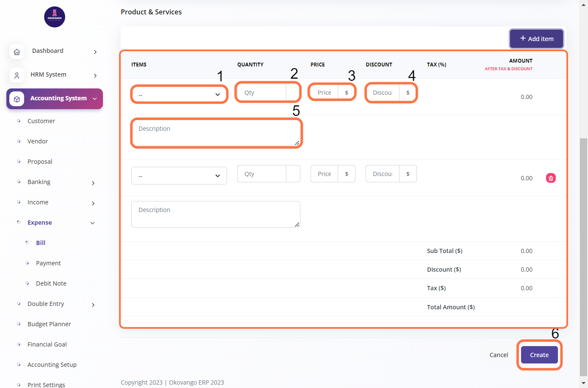588x388 pixels.
Task: Focus the first row Qty field
Action: [x=261, y=93]
